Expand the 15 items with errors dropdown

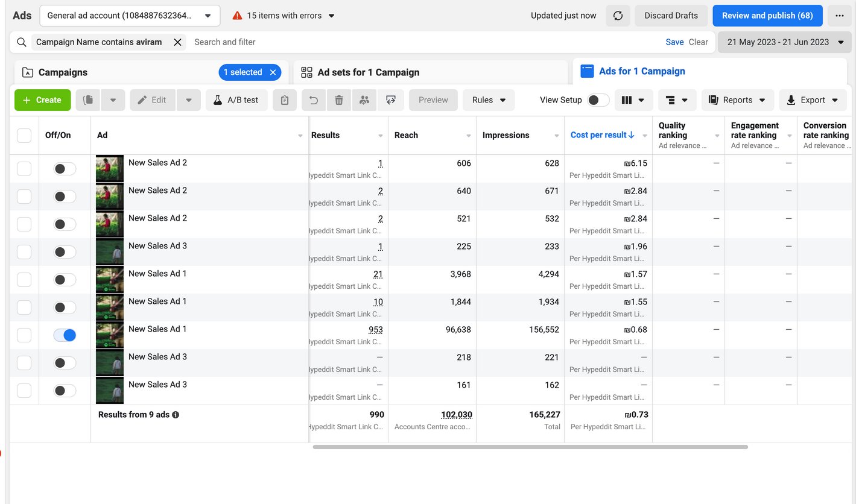(331, 16)
